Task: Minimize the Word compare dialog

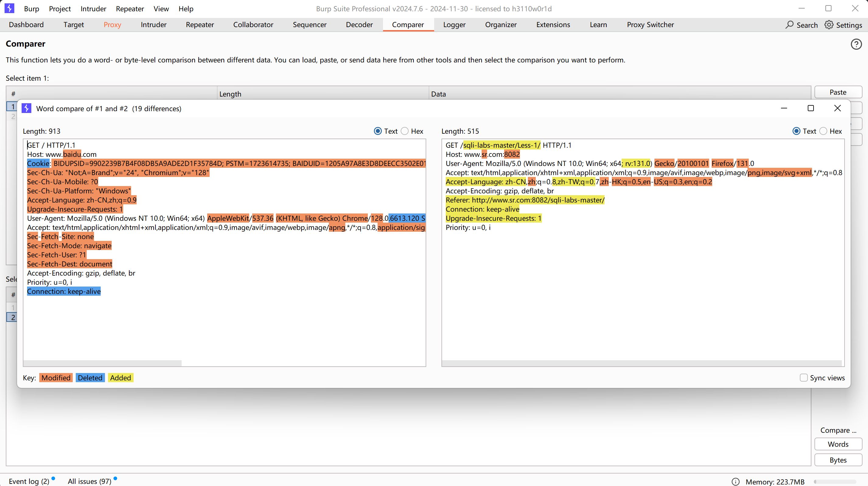Action: 784,108
